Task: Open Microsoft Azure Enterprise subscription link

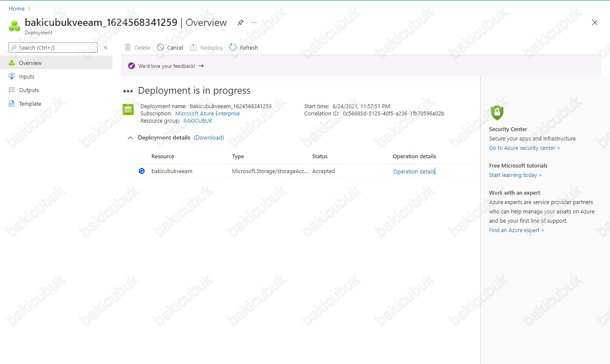Action: 207,114
